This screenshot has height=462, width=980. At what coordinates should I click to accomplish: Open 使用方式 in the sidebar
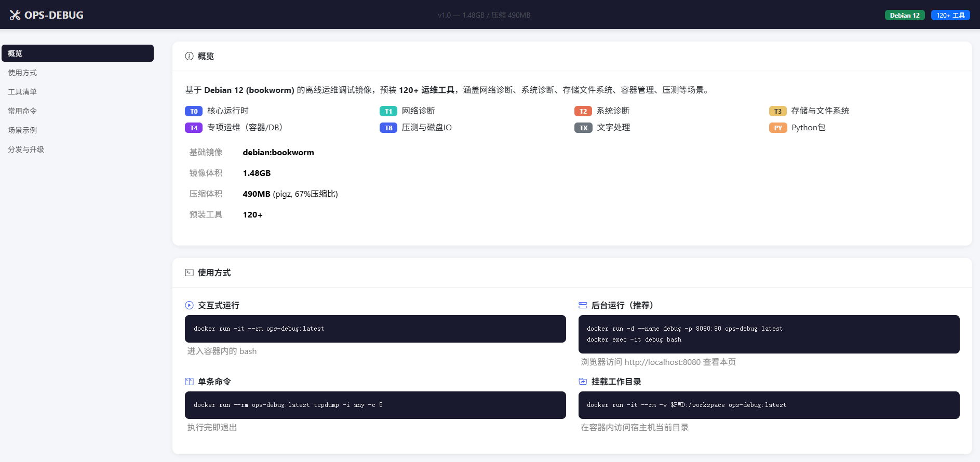[x=77, y=73]
